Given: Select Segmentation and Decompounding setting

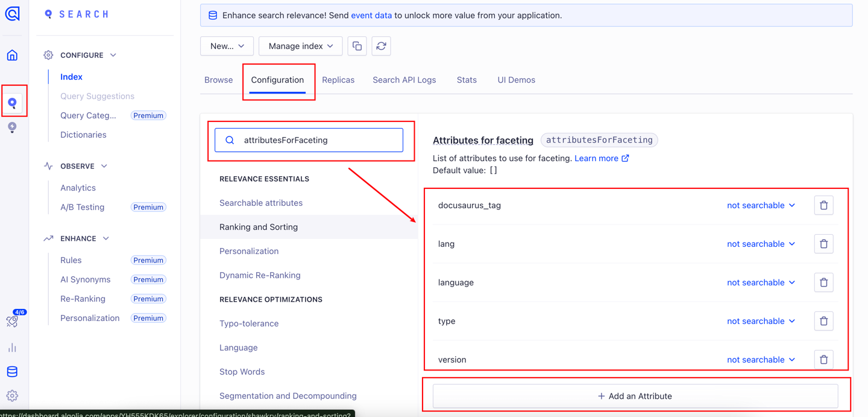Looking at the screenshot, I should click(288, 396).
